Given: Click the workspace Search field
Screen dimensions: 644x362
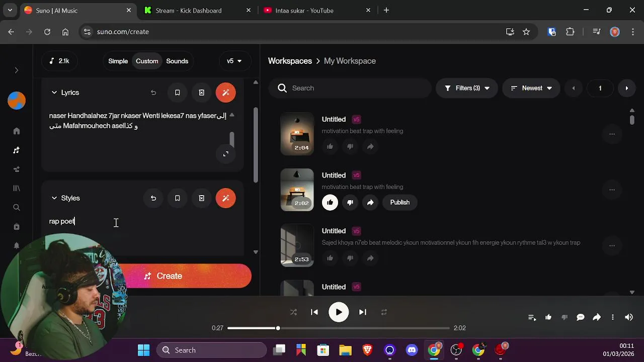Looking at the screenshot, I should pyautogui.click(x=350, y=88).
